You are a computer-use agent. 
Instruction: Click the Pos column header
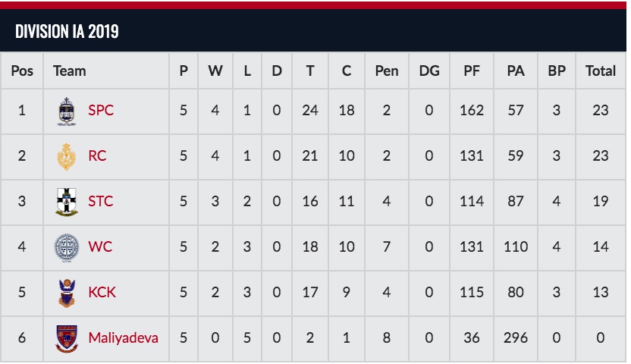coord(22,71)
